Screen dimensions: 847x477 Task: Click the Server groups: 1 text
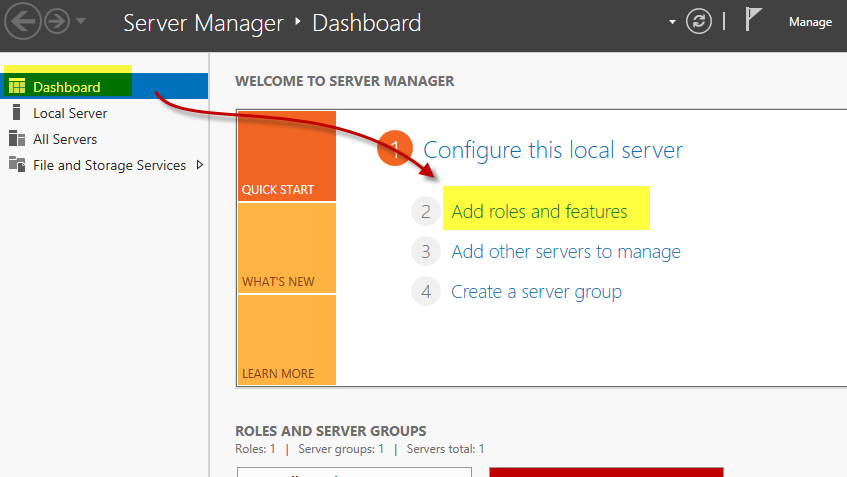[341, 449]
